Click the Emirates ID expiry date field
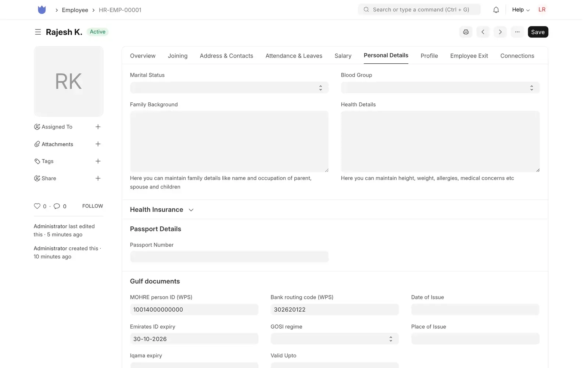The image size is (588, 368). coord(194,339)
